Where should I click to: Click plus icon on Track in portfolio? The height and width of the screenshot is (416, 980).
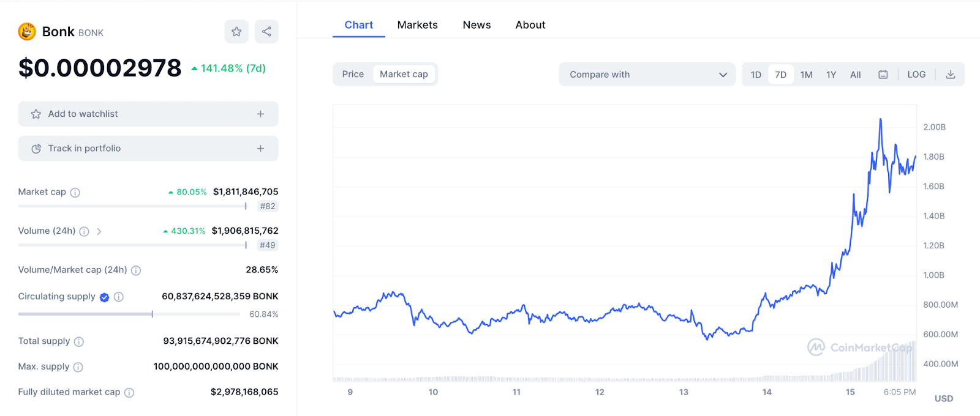(260, 149)
